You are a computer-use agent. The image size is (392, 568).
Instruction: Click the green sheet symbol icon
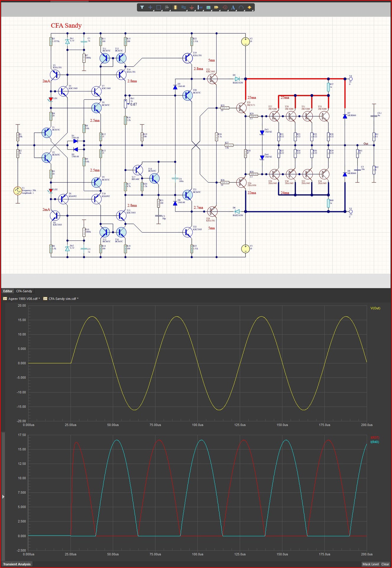coord(208,7)
